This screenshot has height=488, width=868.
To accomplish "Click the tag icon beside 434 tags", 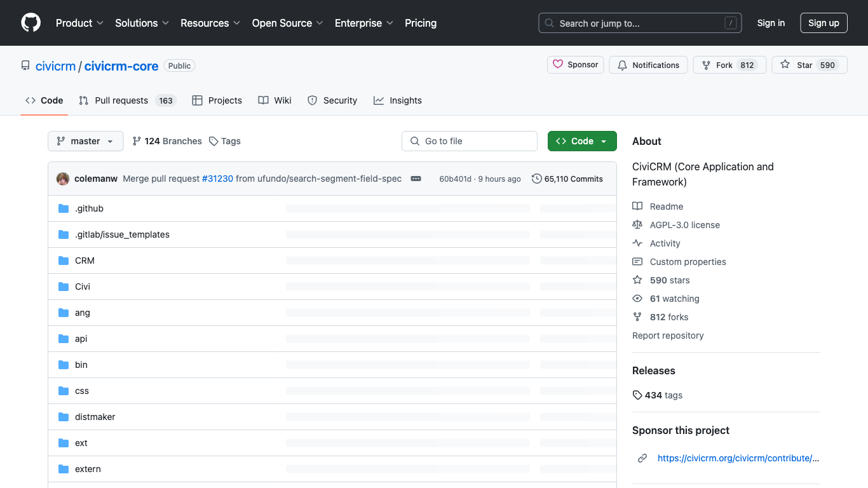I will (x=637, y=395).
